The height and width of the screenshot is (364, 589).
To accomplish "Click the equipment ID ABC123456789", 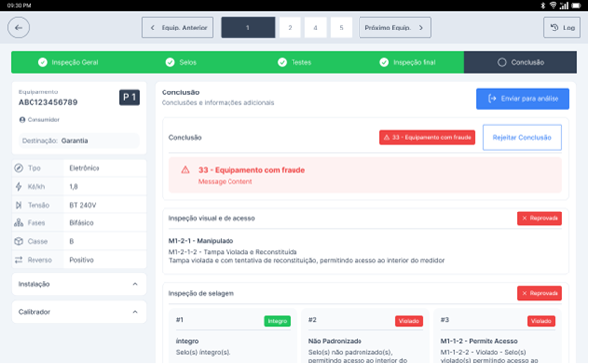I will 47,103.
